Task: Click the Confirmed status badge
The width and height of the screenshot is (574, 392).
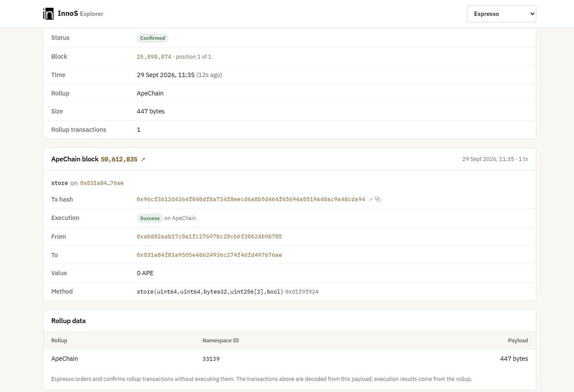Action: (153, 38)
